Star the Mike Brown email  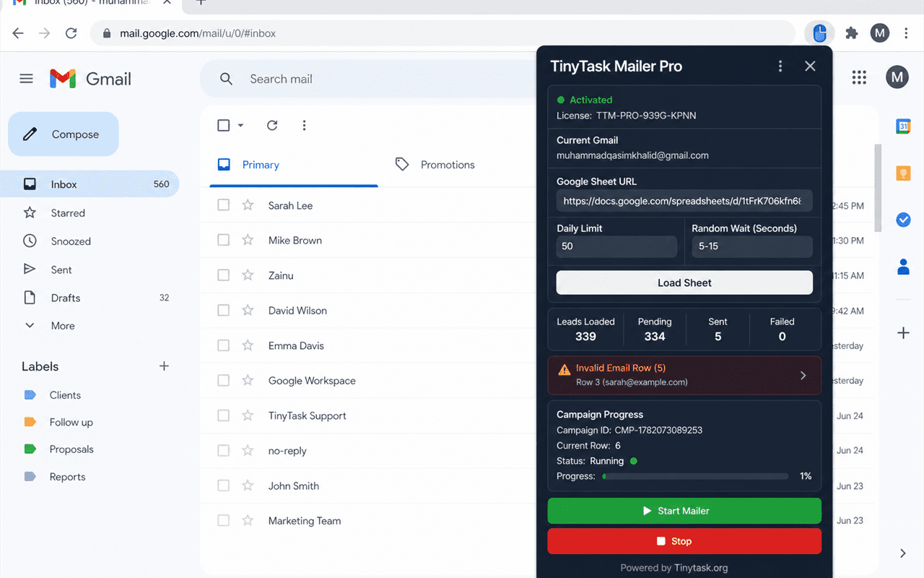[248, 240]
